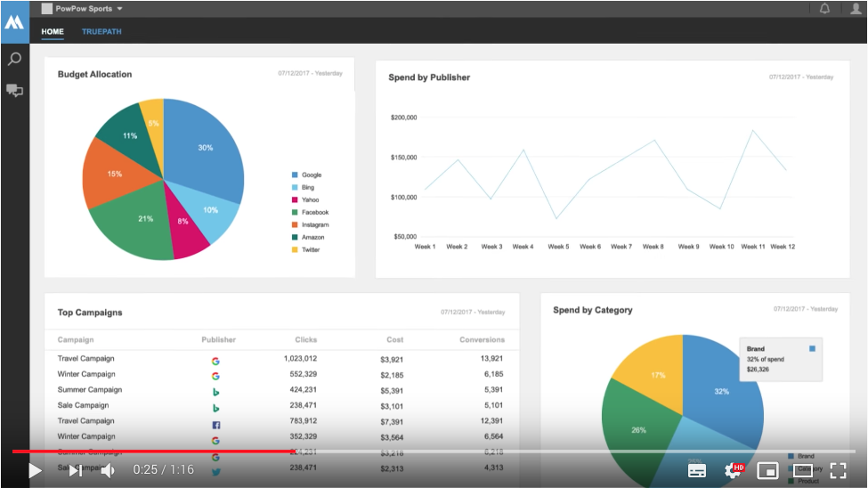Click the Marin logo in sidebar
868x488 pixels.
pyautogui.click(x=14, y=22)
